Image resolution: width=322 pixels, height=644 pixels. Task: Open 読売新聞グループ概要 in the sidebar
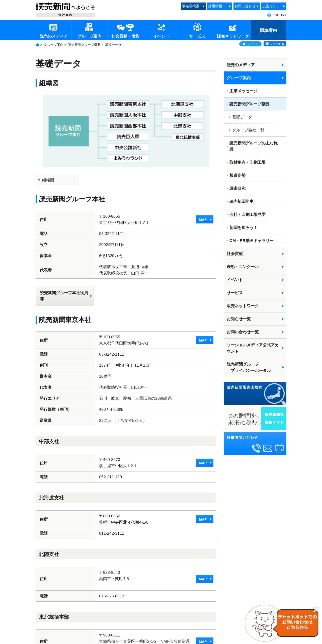tap(255, 104)
